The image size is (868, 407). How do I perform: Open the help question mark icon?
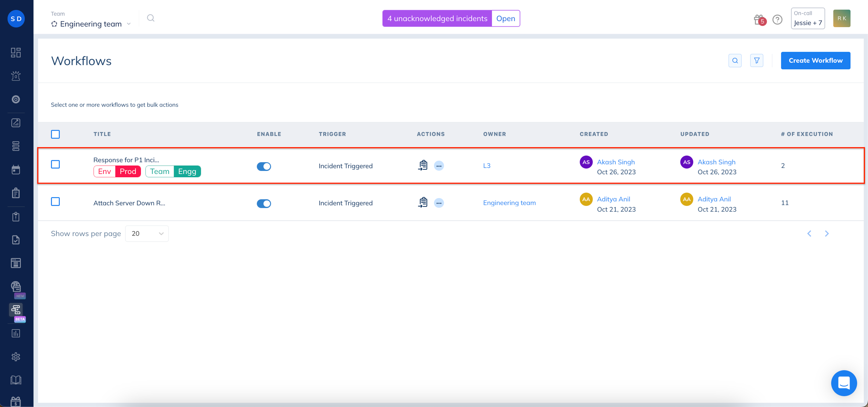[x=778, y=20]
